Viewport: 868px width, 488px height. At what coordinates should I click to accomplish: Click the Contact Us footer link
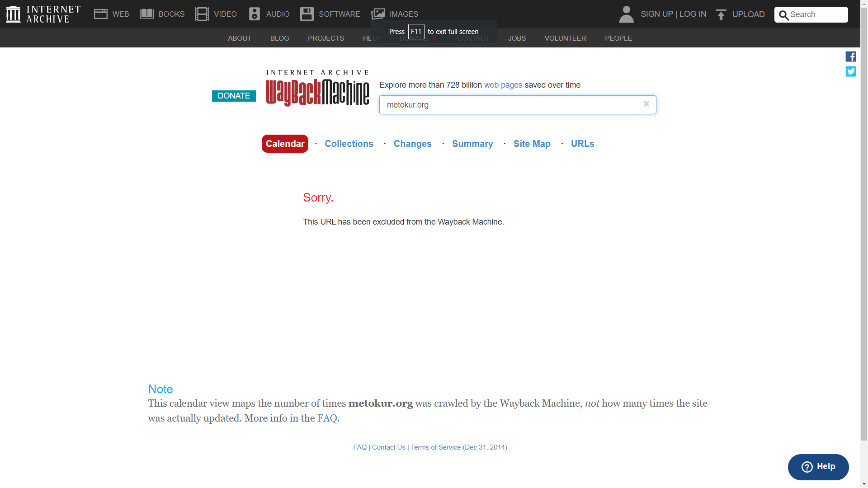[x=389, y=447]
